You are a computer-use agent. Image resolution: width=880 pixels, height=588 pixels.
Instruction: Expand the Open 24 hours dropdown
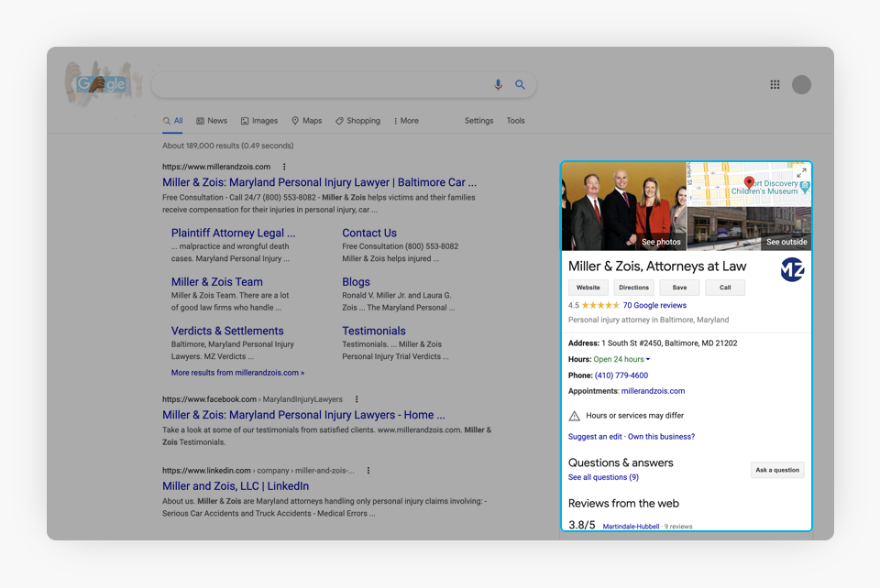pos(647,360)
